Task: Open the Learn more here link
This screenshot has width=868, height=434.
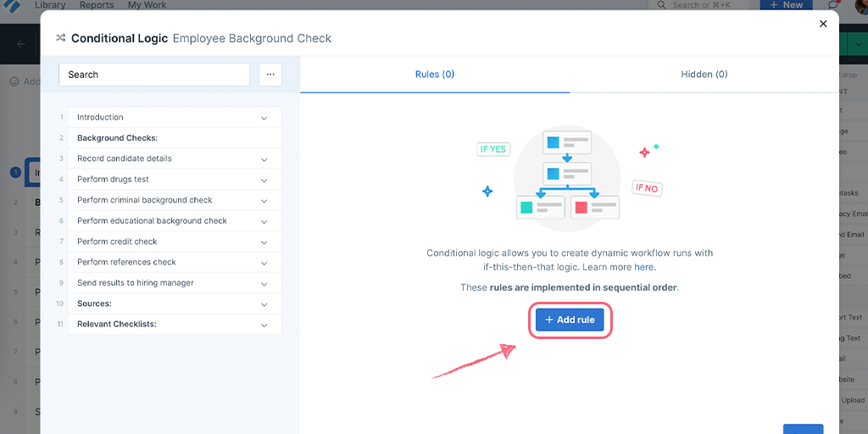Action: (644, 267)
